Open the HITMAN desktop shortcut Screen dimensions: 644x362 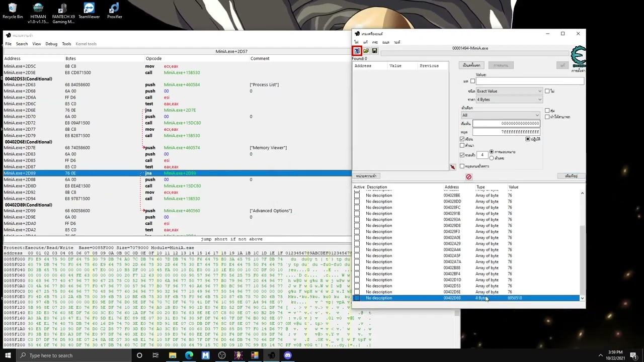[38, 13]
